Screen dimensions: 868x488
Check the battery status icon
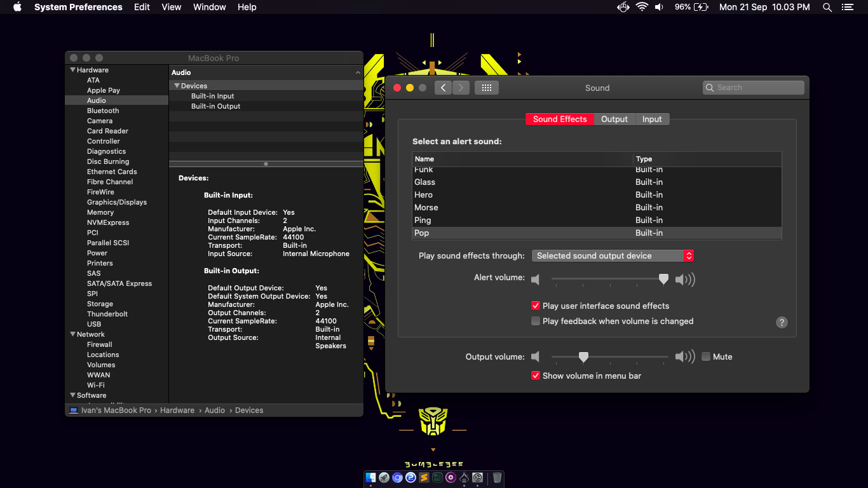click(x=701, y=7)
